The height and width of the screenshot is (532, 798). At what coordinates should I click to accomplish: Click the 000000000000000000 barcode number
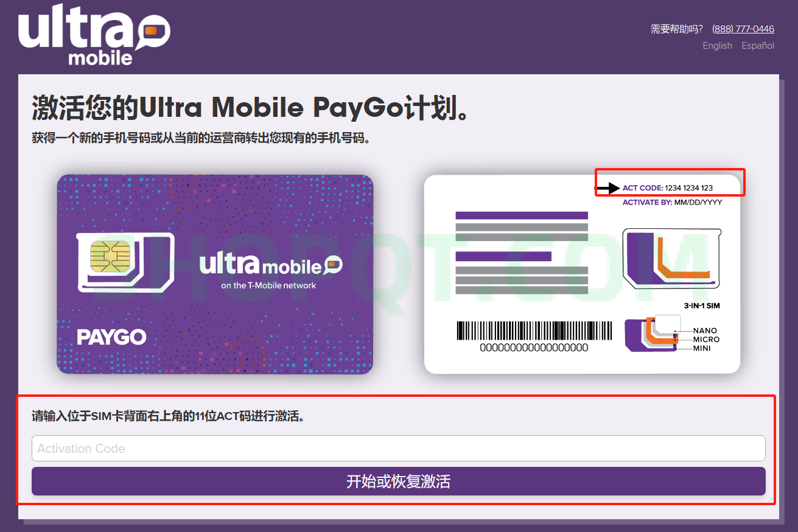point(534,348)
